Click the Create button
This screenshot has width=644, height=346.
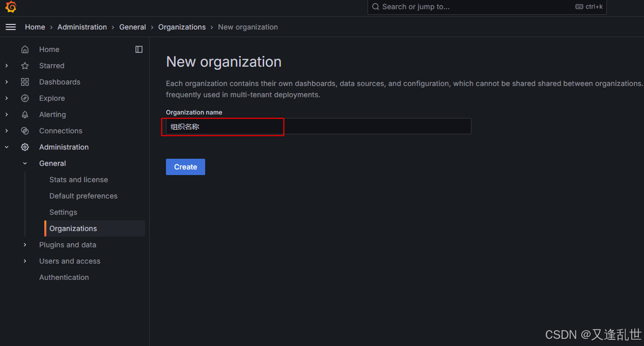(x=185, y=167)
